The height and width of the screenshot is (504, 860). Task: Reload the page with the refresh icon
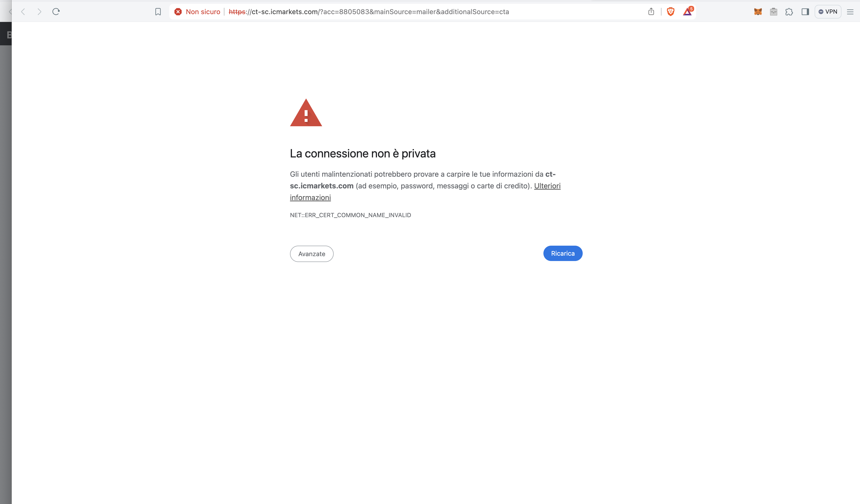(x=56, y=12)
